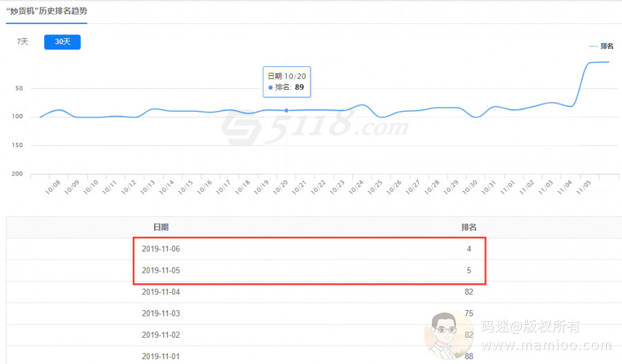Open the www.mamioo.com watermark link
Image resolution: width=622 pixels, height=364 pixels.
[547, 345]
